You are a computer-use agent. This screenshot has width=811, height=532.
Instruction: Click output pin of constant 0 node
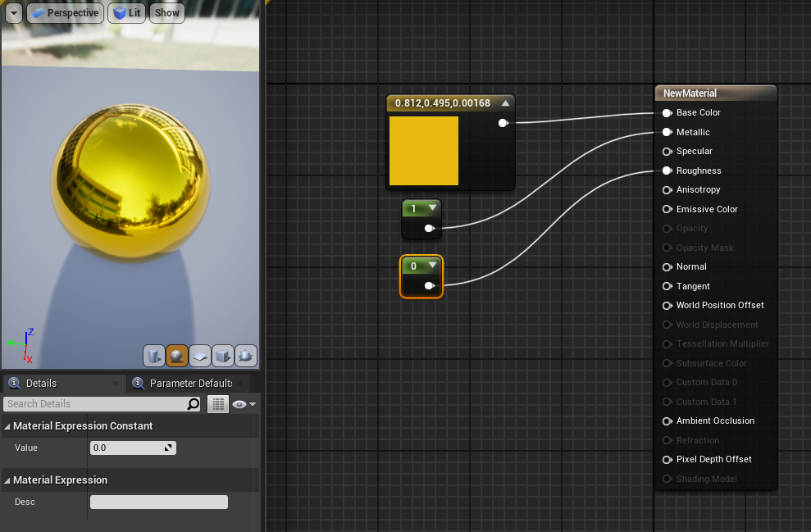(x=429, y=285)
